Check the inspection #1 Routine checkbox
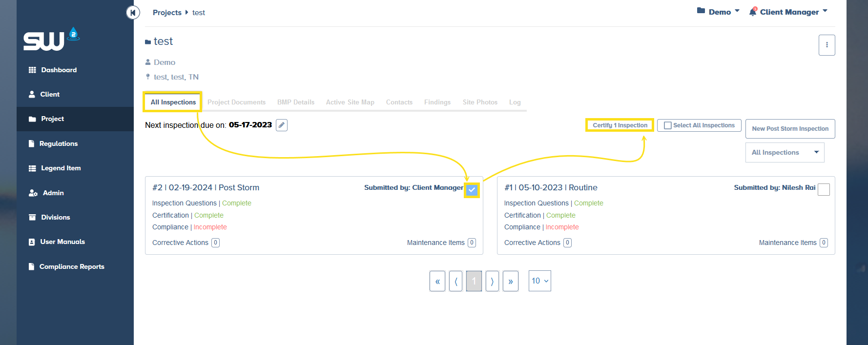The height and width of the screenshot is (345, 868). [824, 190]
